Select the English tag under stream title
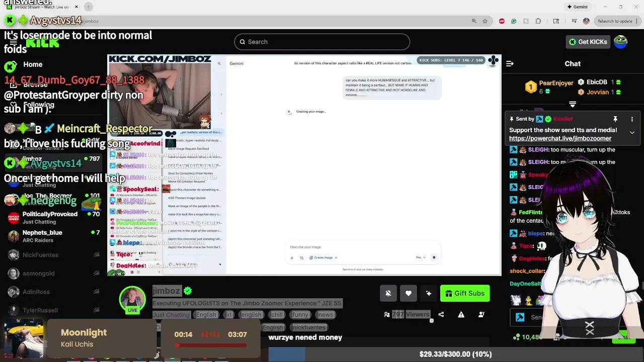 pyautogui.click(x=206, y=315)
